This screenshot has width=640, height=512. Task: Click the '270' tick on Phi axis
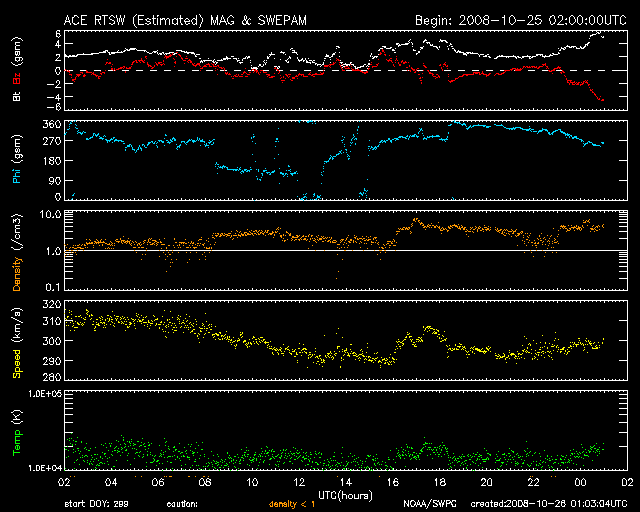click(x=52, y=141)
